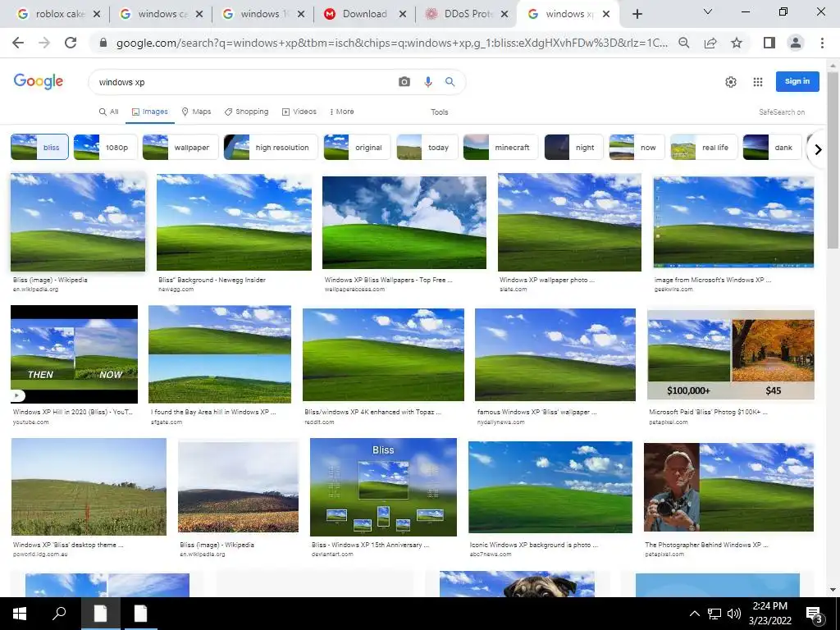The height and width of the screenshot is (630, 840).
Task: Open the $100,000+ vs $45 petapixel image
Action: (731, 354)
